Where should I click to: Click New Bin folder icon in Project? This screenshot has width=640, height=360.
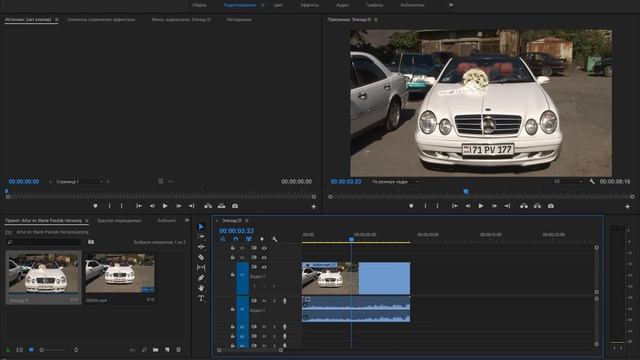[156, 350]
